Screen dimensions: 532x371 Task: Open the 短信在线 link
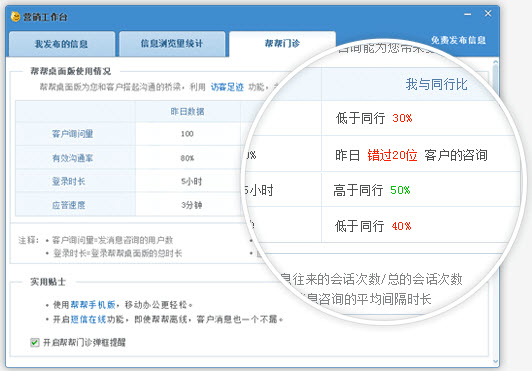[88, 319]
